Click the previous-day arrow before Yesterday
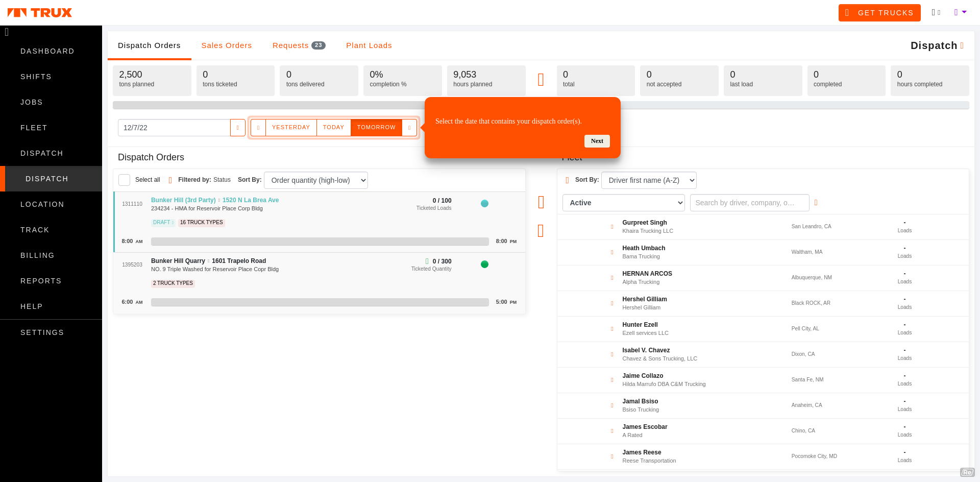Screen dimensions: 980x482 258,127
